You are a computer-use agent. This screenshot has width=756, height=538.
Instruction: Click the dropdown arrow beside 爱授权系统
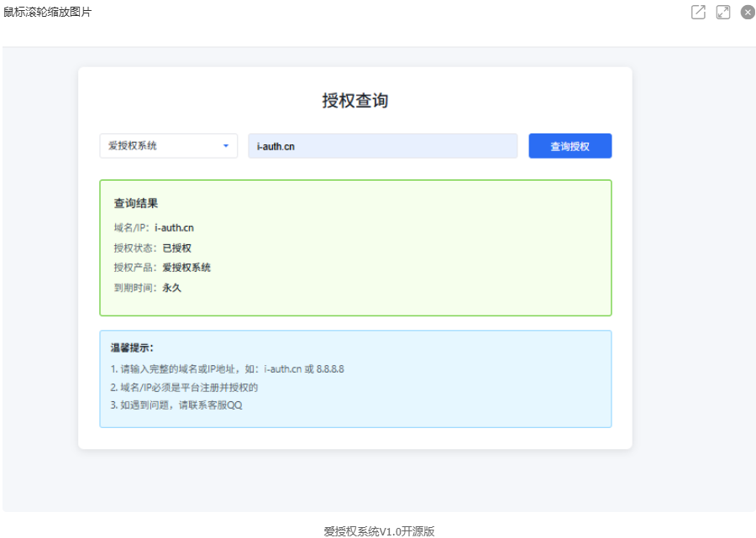[x=226, y=145]
